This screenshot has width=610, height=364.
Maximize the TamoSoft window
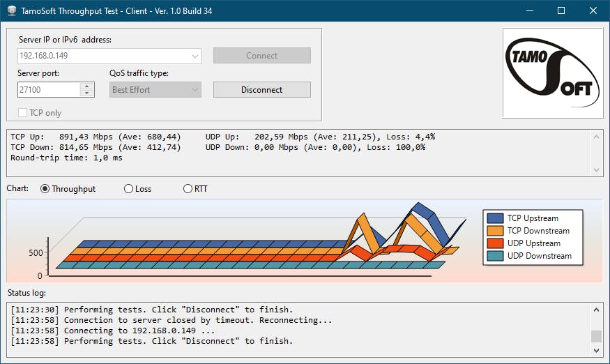[561, 10]
